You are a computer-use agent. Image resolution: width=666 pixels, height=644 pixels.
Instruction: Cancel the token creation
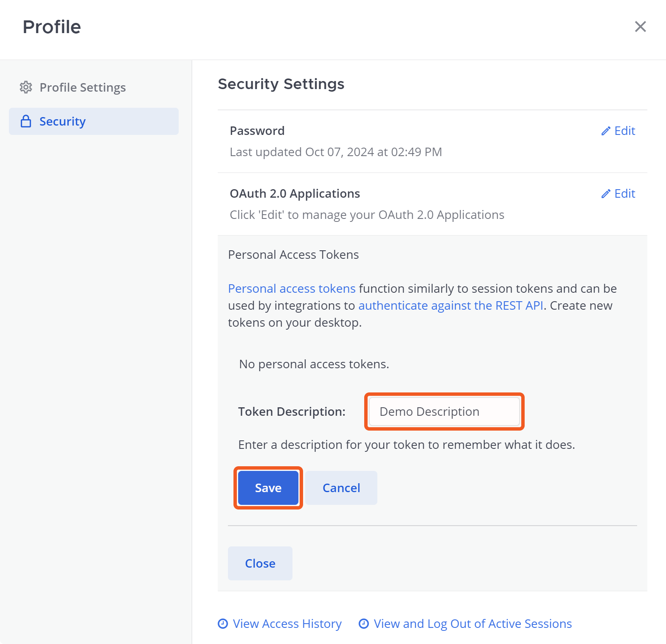point(341,488)
